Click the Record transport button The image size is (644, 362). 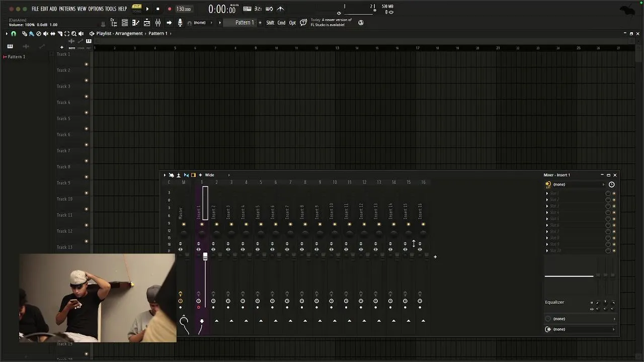tap(170, 9)
